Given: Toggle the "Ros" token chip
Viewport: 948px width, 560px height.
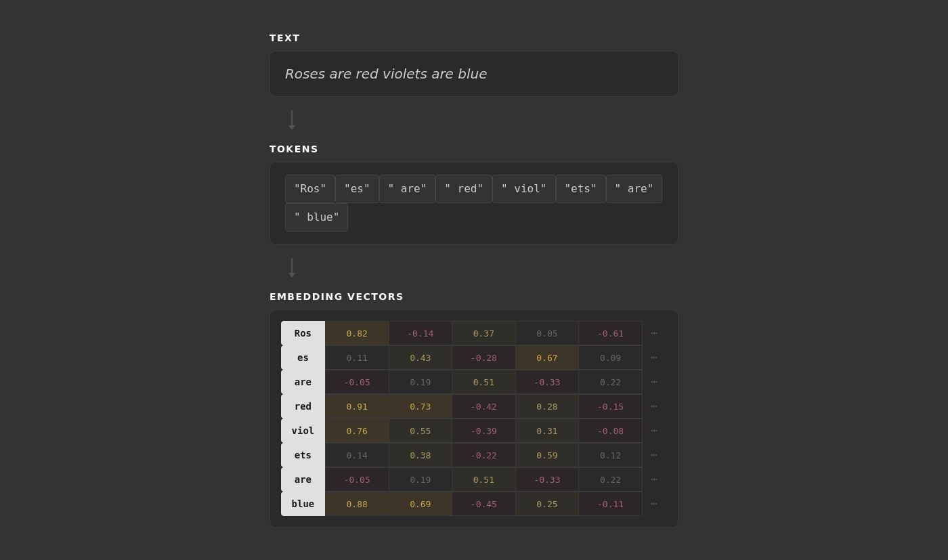Looking at the screenshot, I should tap(310, 188).
